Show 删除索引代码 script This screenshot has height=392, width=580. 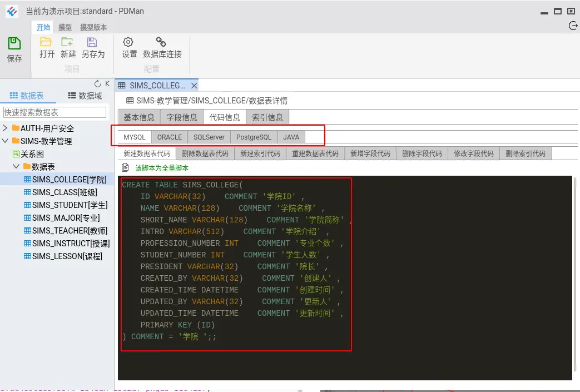point(526,153)
